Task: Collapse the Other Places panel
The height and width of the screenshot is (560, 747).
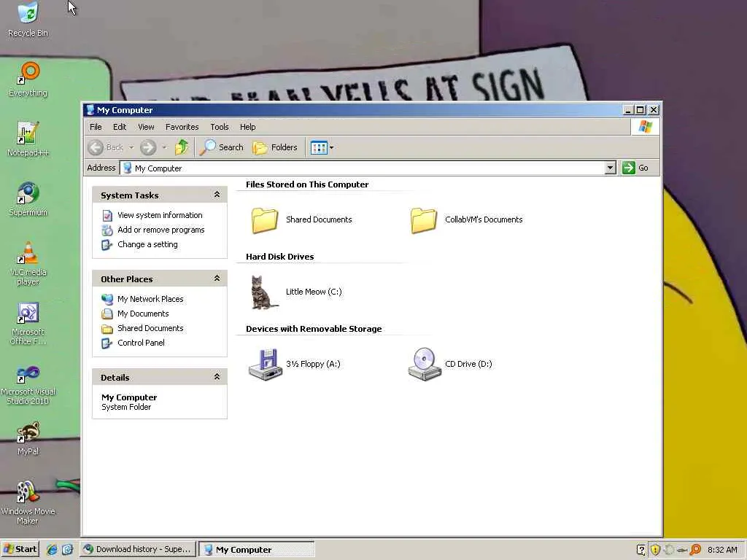Action: coord(217,279)
